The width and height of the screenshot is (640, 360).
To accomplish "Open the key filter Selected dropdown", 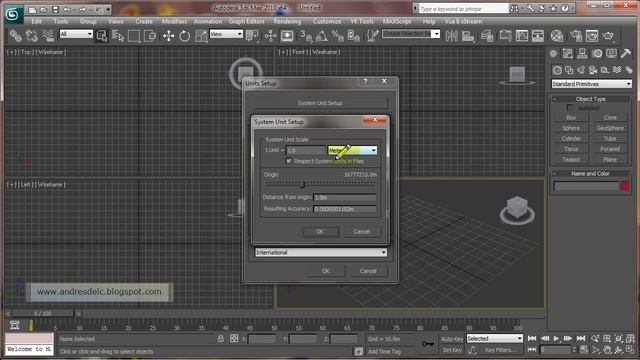I will pyautogui.click(x=495, y=339).
